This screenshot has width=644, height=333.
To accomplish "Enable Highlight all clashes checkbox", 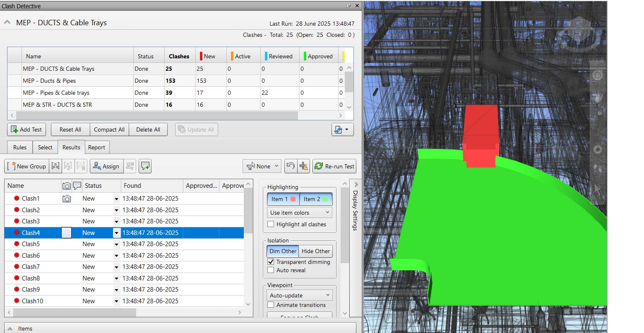I will [271, 224].
